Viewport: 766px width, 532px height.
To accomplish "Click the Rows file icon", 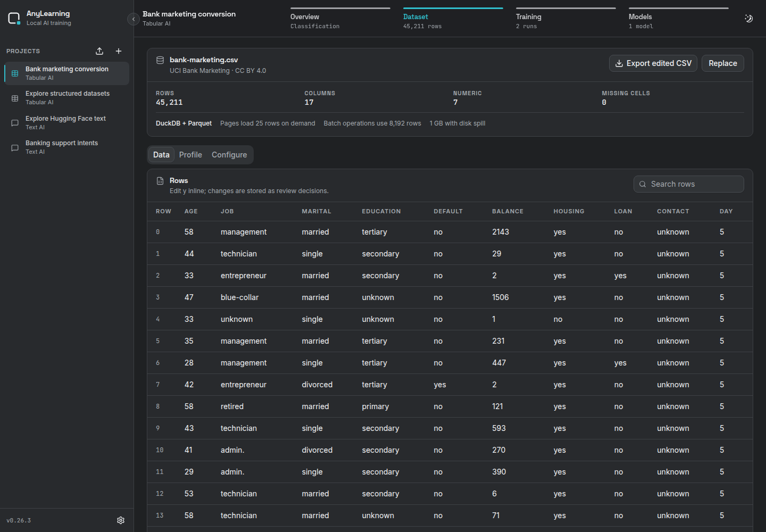I will coord(160,181).
